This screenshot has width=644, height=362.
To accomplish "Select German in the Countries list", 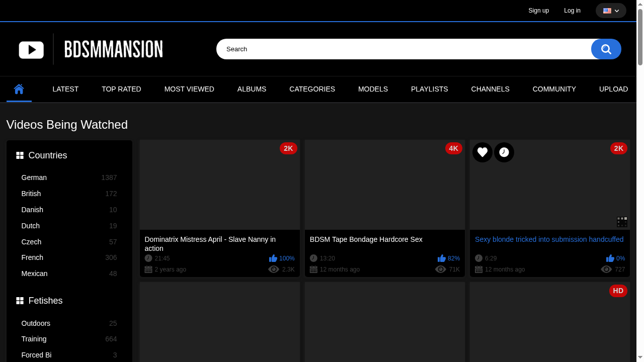I will click(34, 177).
